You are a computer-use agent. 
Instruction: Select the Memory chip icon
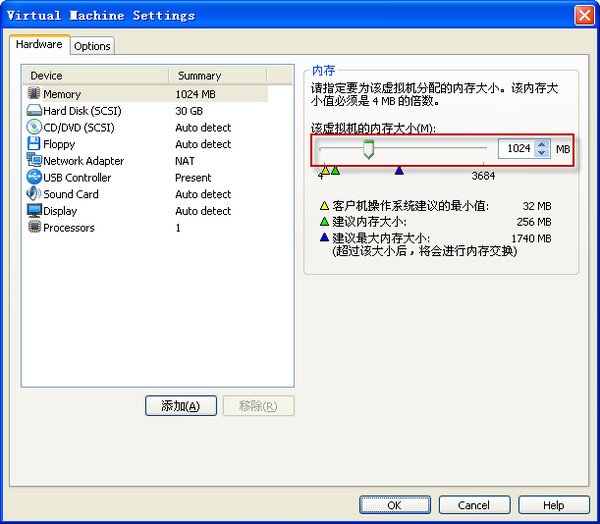coord(34,93)
